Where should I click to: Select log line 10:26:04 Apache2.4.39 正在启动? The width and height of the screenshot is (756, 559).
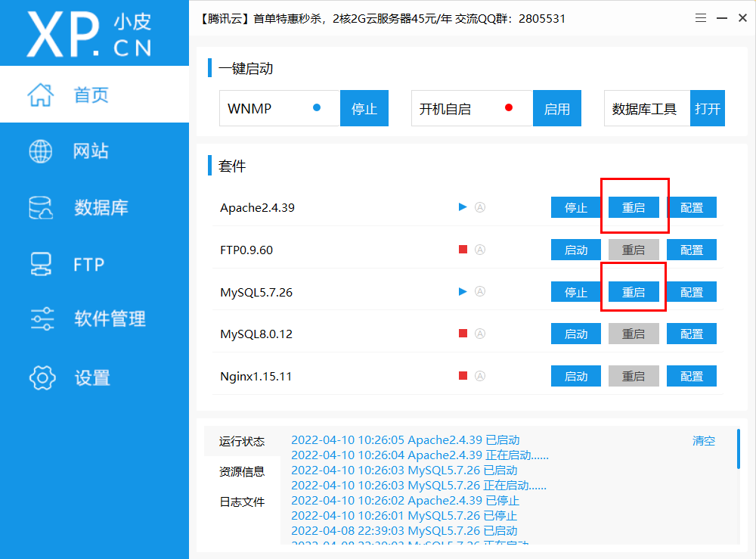pos(420,455)
